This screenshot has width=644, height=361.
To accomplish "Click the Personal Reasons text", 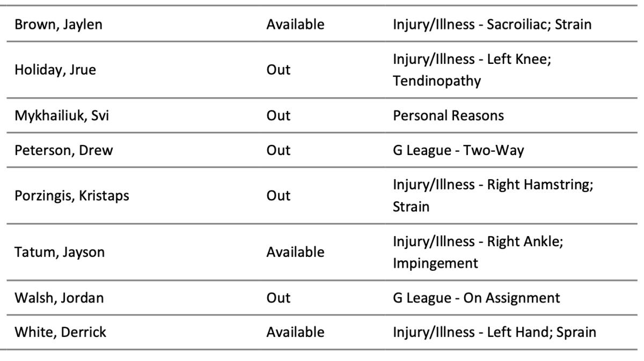I will [x=448, y=115].
